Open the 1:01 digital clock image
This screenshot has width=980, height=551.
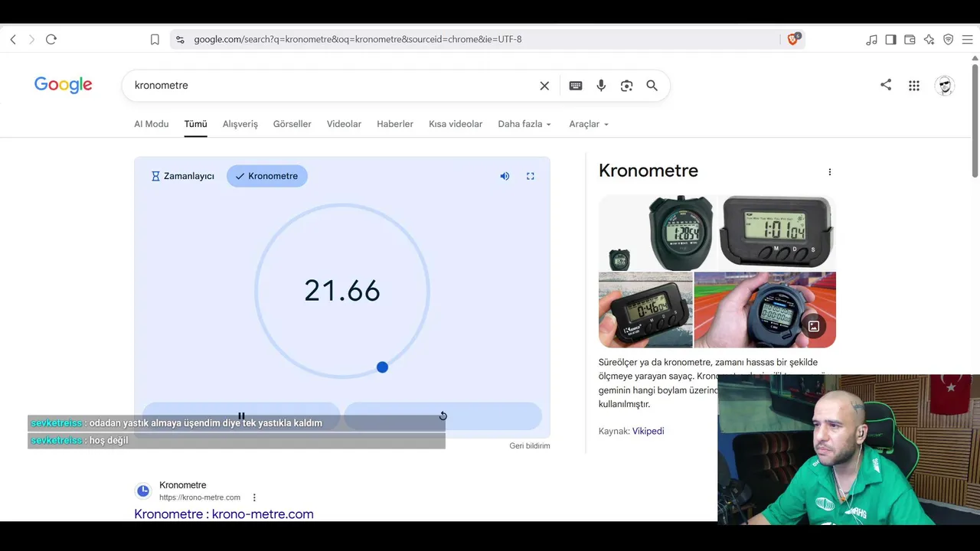(776, 233)
